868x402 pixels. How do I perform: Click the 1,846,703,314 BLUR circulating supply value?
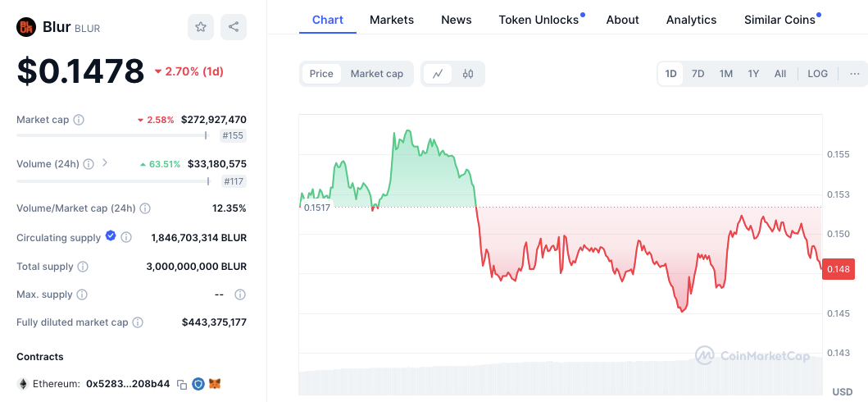coord(198,238)
